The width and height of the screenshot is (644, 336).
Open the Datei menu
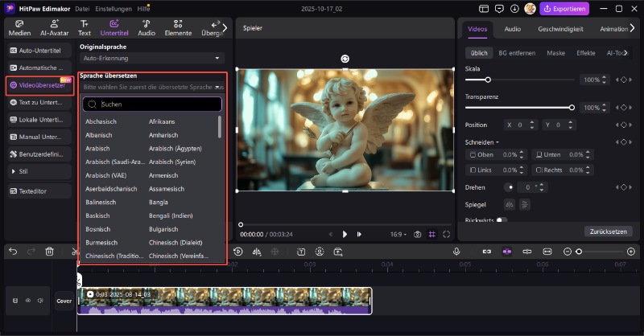(82, 9)
